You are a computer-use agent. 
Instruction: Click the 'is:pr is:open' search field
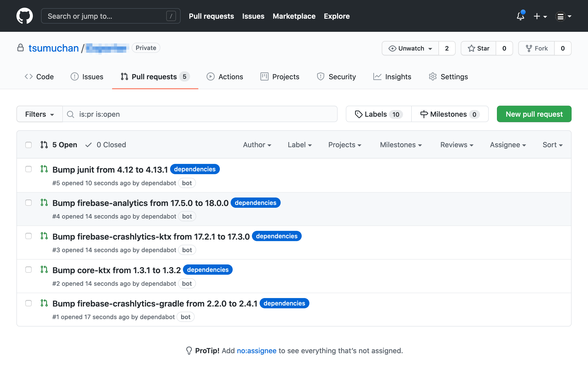(x=200, y=114)
